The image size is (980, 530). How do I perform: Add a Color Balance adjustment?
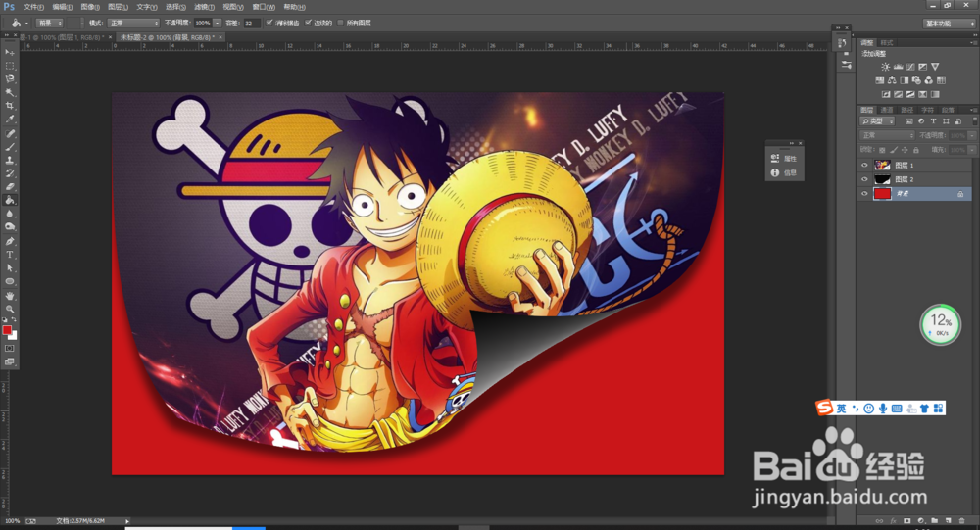point(892,80)
